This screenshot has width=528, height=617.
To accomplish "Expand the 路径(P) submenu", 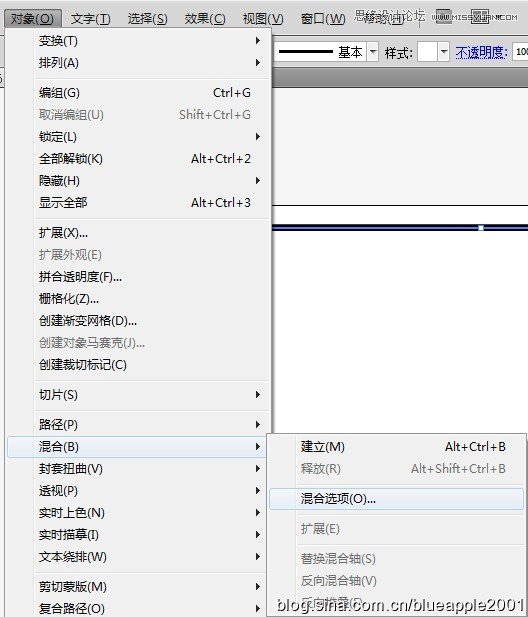I will 151,425.
